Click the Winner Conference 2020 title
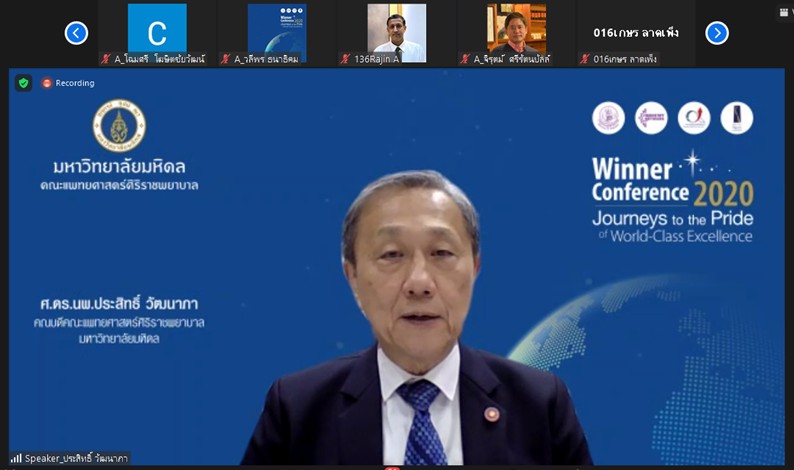Image resolution: width=794 pixels, height=470 pixels. (x=671, y=181)
